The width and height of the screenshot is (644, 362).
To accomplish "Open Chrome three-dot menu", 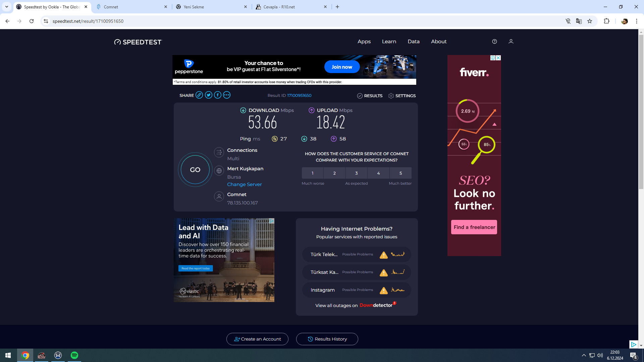I will [637, 21].
